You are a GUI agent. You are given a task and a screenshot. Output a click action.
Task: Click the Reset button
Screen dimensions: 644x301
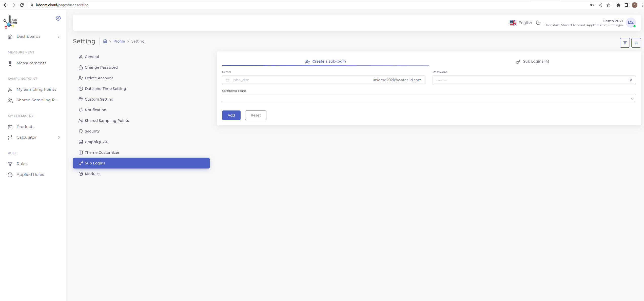(256, 115)
